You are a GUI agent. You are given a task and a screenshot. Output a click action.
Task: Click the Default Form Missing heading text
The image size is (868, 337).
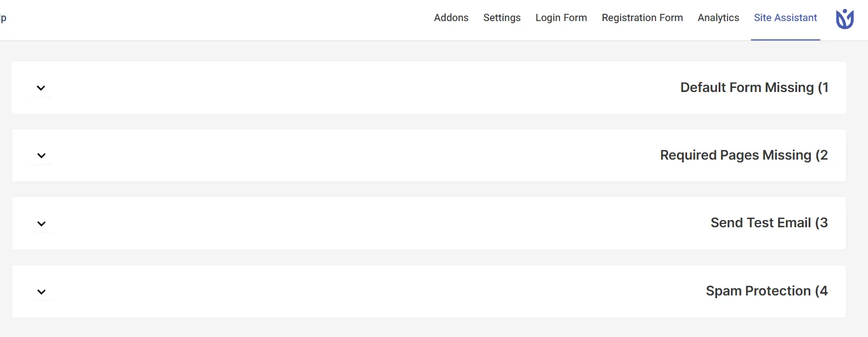[x=754, y=88]
